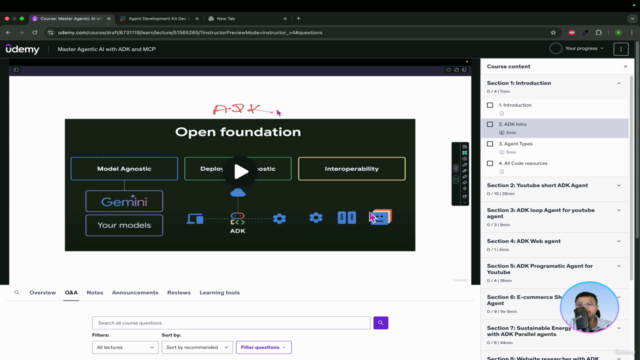Play the ADK Intro lecture video
This screenshot has height=360, width=640.
tap(240, 171)
